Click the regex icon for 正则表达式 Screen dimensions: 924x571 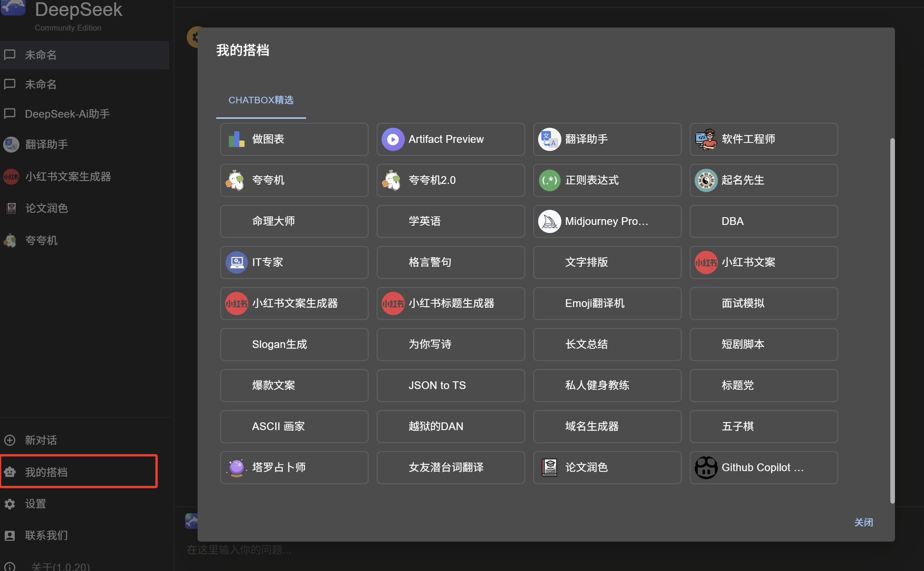[549, 180]
